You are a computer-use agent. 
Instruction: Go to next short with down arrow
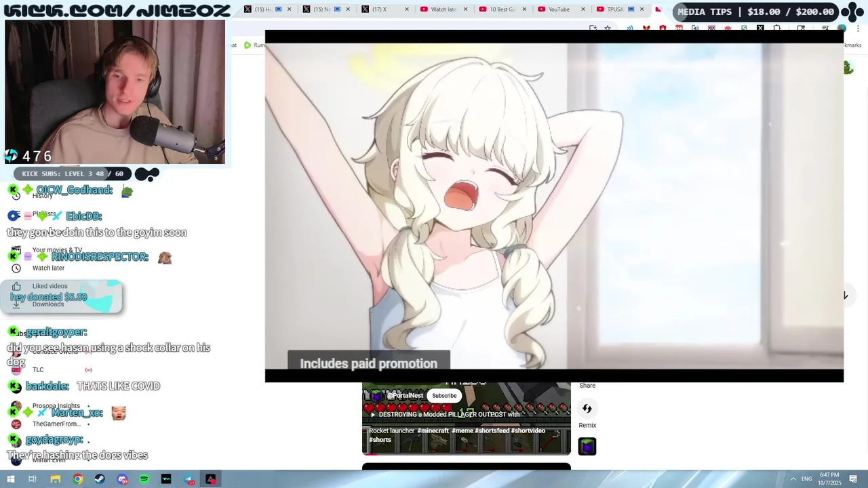[x=845, y=296]
